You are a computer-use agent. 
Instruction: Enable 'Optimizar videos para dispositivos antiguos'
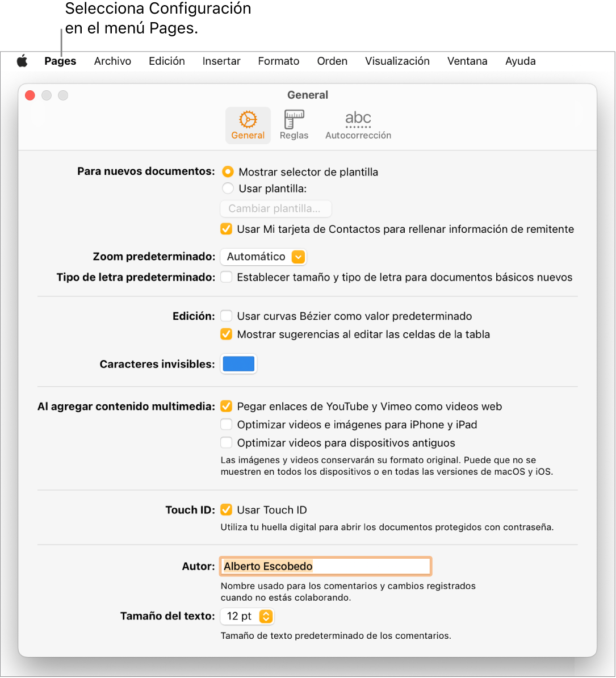click(x=227, y=443)
